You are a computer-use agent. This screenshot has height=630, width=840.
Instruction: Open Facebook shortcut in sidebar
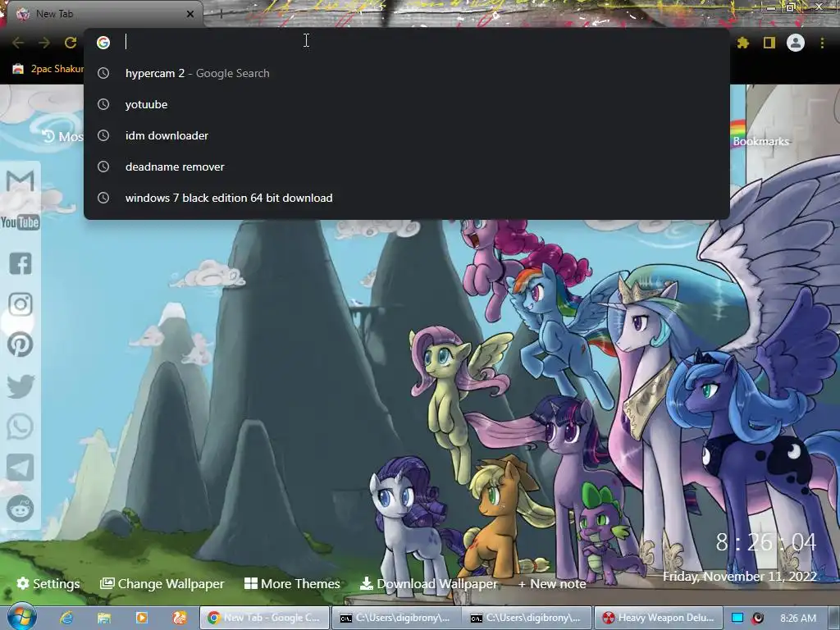click(x=21, y=263)
